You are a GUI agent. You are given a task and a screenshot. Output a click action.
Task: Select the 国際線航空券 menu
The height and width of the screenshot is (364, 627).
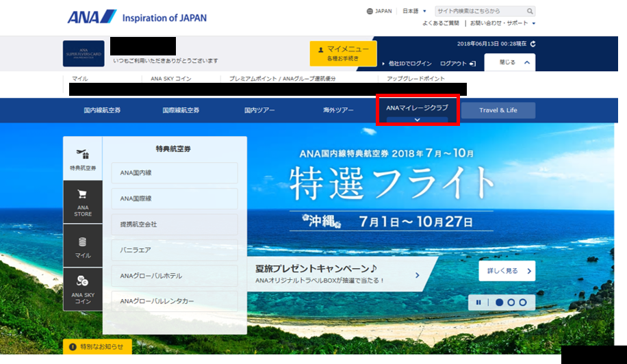tap(181, 110)
